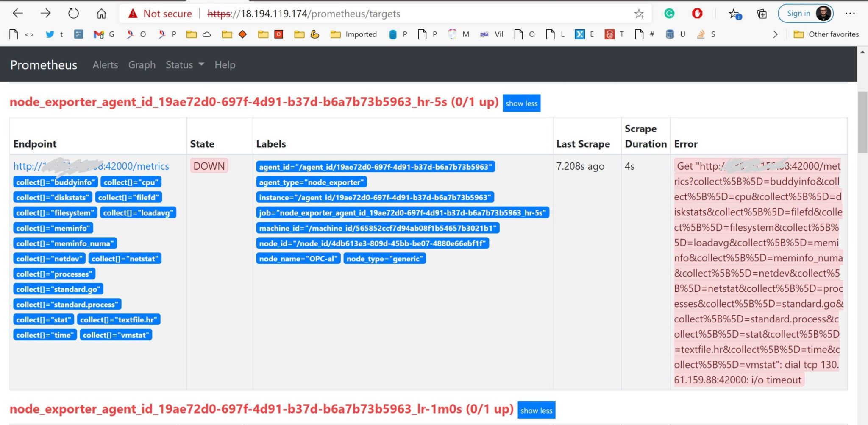Click the DOWN state badge
The height and width of the screenshot is (425, 868).
pos(209,166)
